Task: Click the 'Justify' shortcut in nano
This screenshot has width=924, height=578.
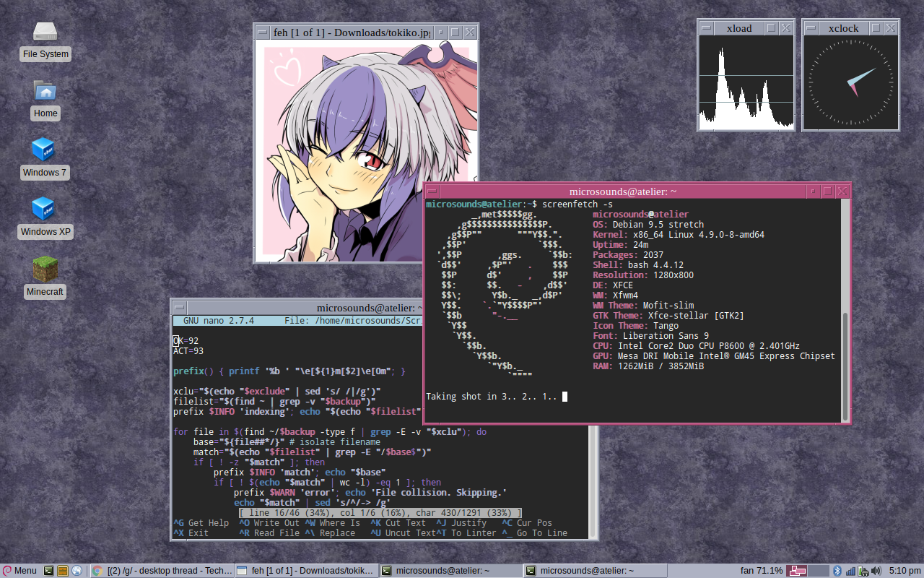Action: (x=461, y=523)
